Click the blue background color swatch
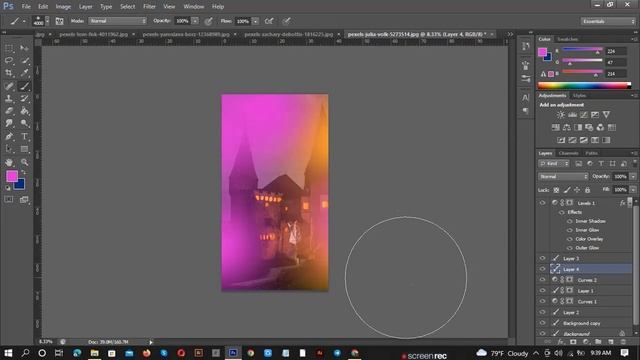Viewport: 640px width, 360px height. tap(20, 186)
